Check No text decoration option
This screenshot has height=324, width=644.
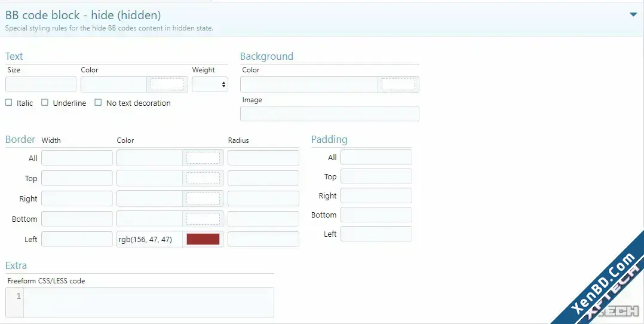click(98, 102)
